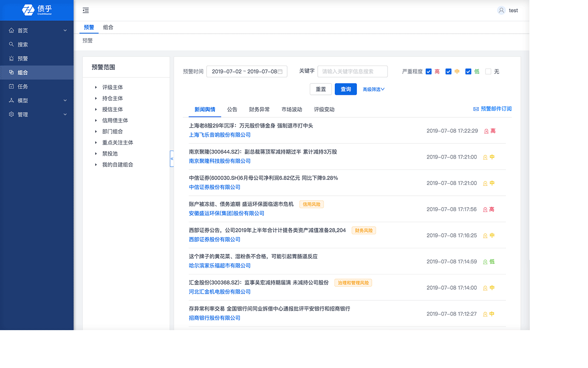This screenshot has height=368, width=588.
Task: Enable the 无 severity checkbox
Action: point(488,71)
